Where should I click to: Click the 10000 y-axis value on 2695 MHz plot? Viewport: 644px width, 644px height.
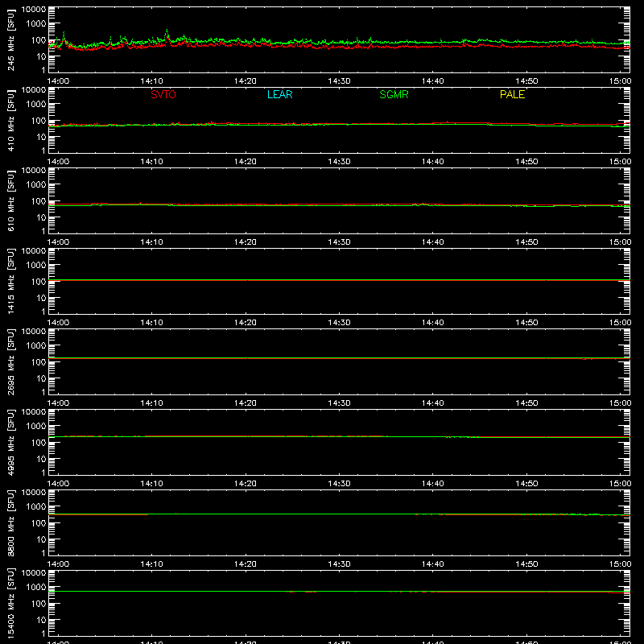[34, 332]
